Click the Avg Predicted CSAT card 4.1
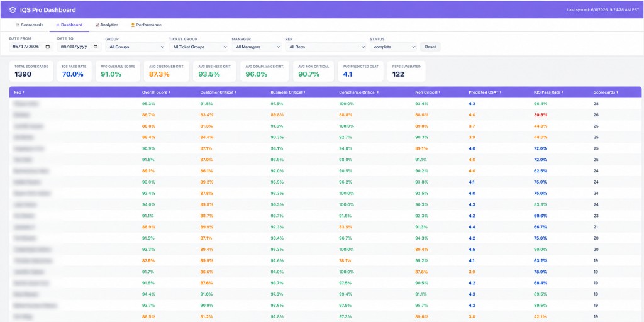Screen dimensions: 644x322 pos(360,71)
